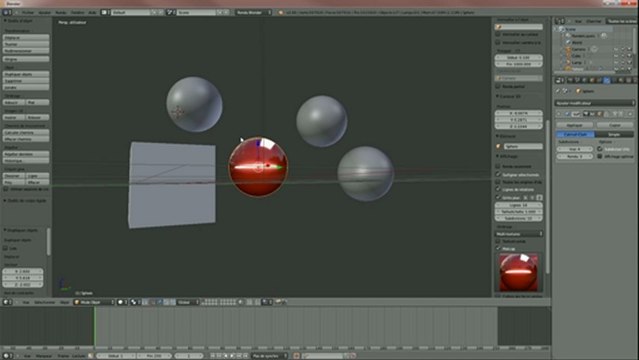This screenshot has width=639, height=360.
Task: Remove the Subsurf modifier with X icon
Action: pyautogui.click(x=630, y=114)
